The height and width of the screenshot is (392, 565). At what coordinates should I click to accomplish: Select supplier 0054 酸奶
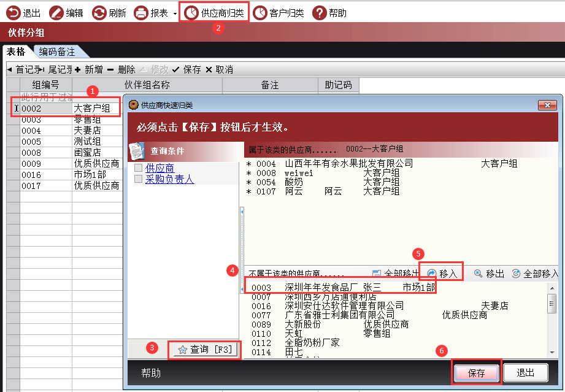(323, 182)
